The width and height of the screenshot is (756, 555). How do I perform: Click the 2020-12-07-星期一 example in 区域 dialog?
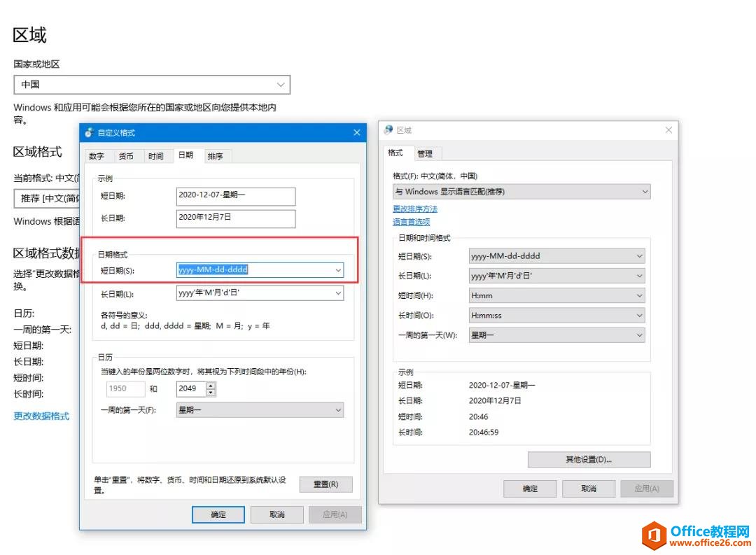tap(502, 385)
